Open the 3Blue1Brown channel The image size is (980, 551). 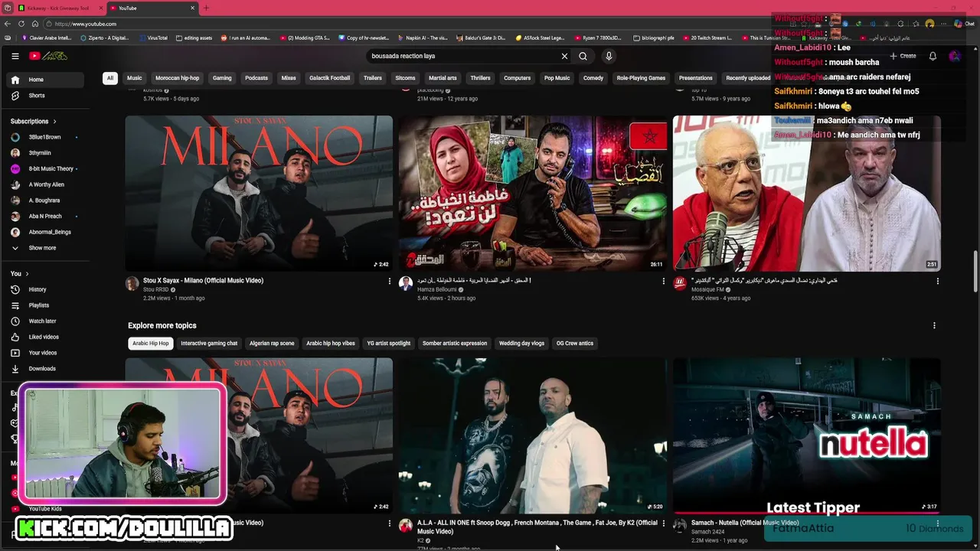[x=44, y=137]
